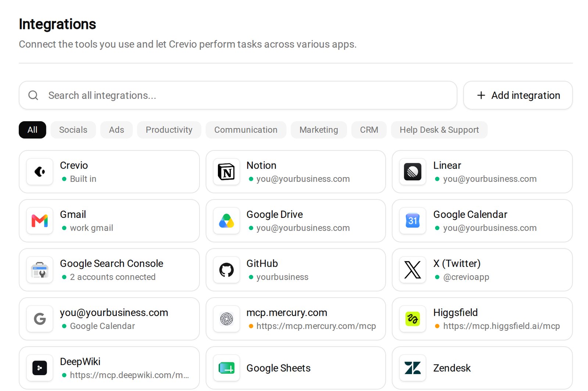Open the Crevio integration title
Viewport: 588px width, 391px height.
click(x=74, y=165)
